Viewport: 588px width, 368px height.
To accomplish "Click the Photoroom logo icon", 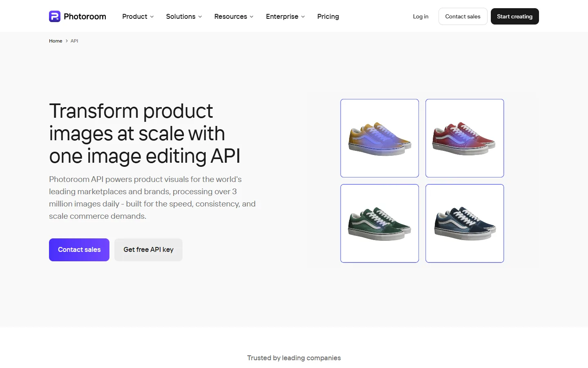I will pyautogui.click(x=55, y=16).
